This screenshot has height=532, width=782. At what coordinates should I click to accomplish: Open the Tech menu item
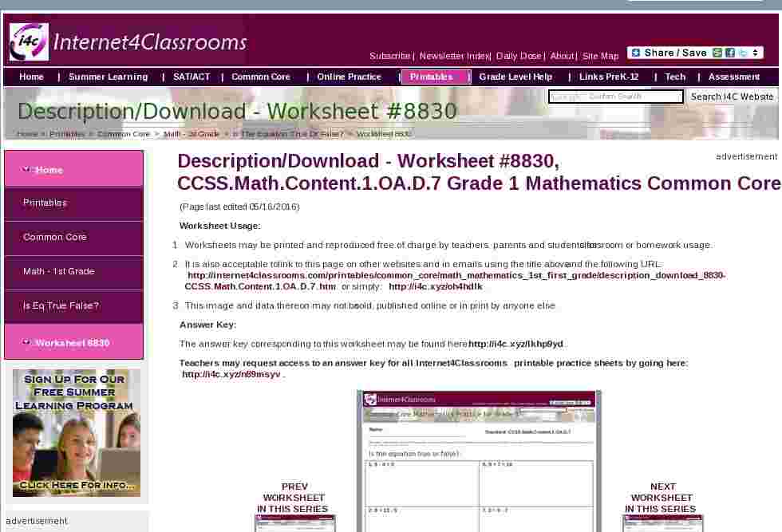pos(675,77)
